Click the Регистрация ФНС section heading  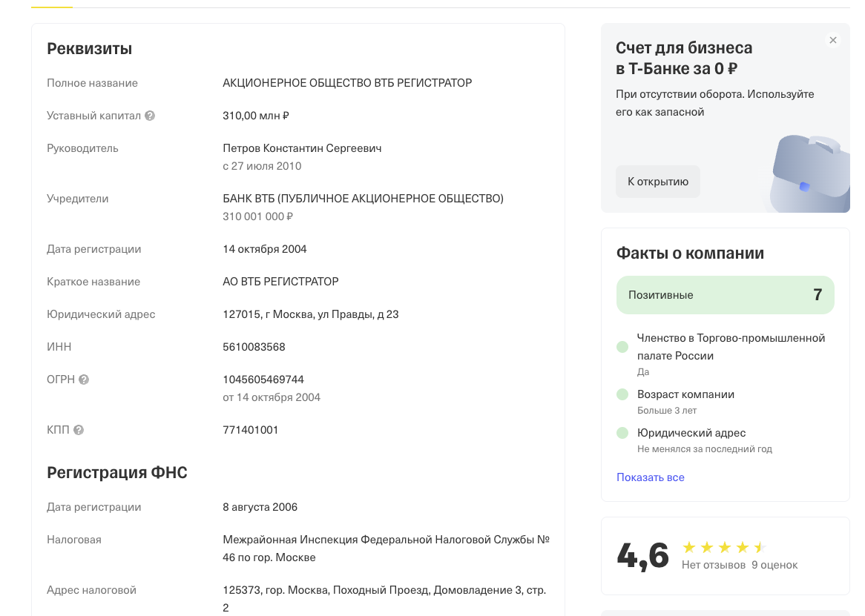117,473
